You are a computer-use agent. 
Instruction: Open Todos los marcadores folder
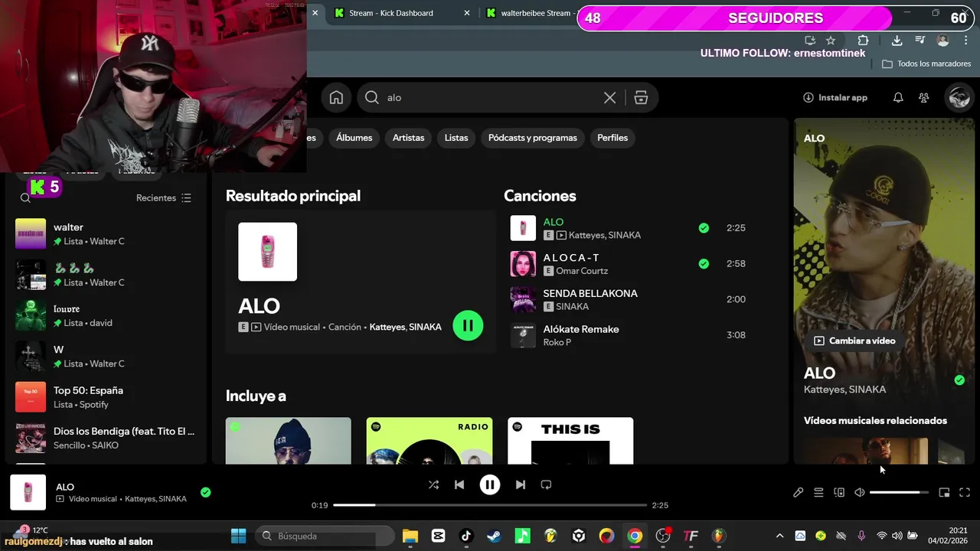pos(926,64)
